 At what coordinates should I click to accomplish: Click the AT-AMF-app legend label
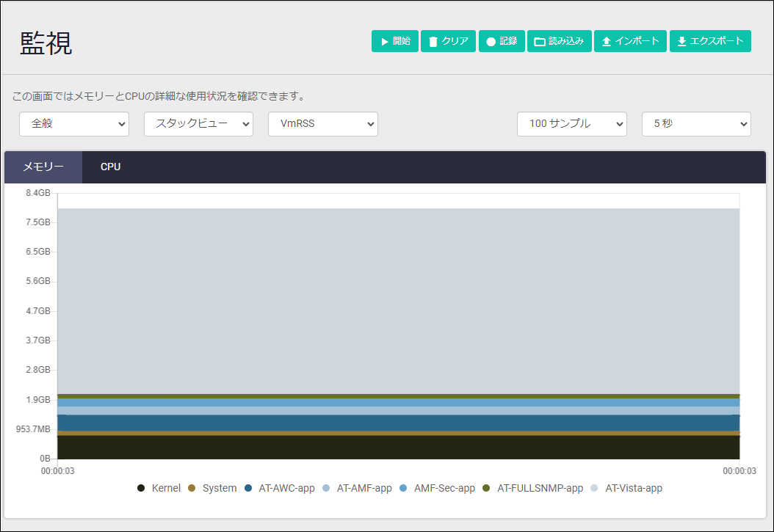coord(364,488)
